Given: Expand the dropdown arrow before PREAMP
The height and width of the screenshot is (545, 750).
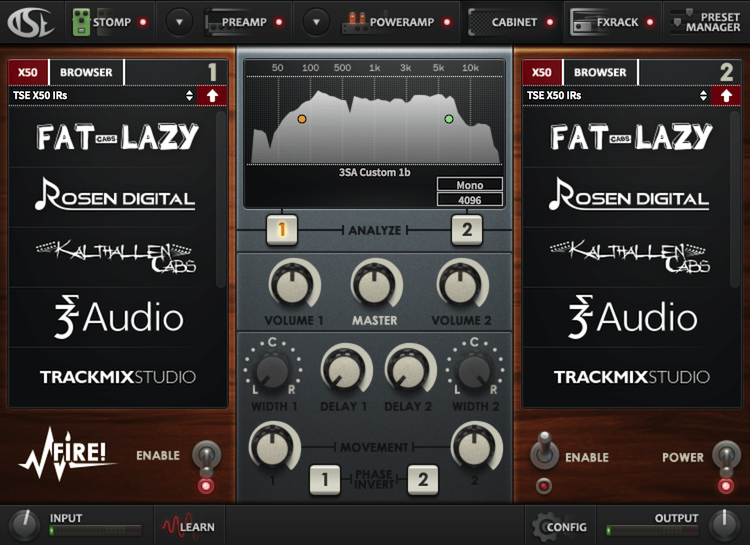Looking at the screenshot, I should 179,22.
